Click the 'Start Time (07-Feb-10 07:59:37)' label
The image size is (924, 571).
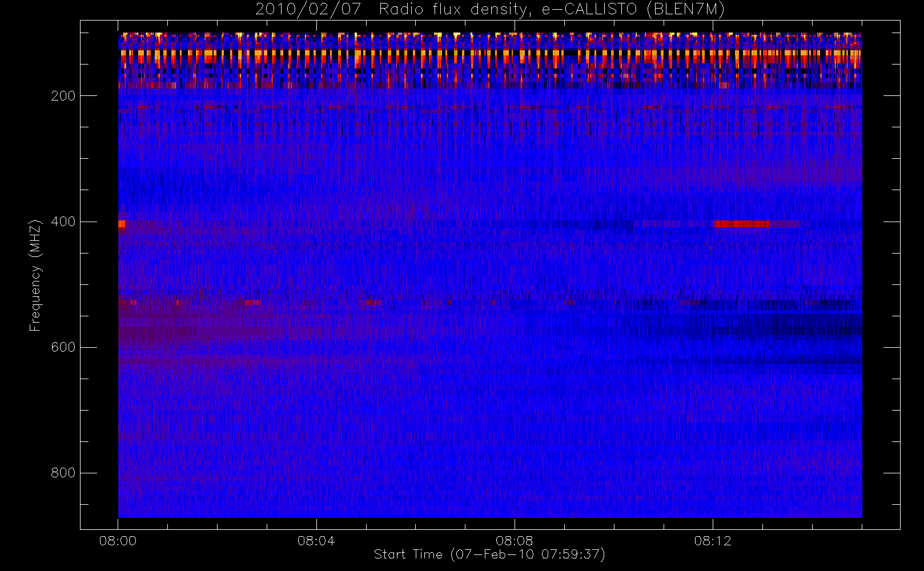click(489, 554)
